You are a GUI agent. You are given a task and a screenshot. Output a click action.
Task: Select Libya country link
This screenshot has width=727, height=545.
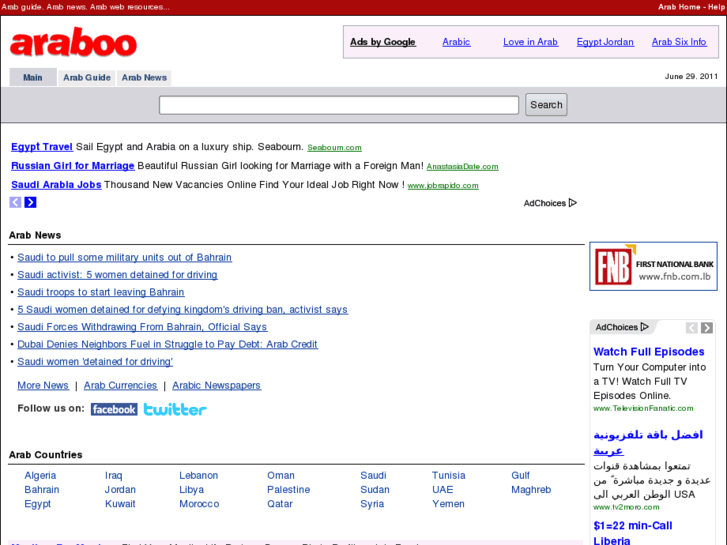coord(191,490)
